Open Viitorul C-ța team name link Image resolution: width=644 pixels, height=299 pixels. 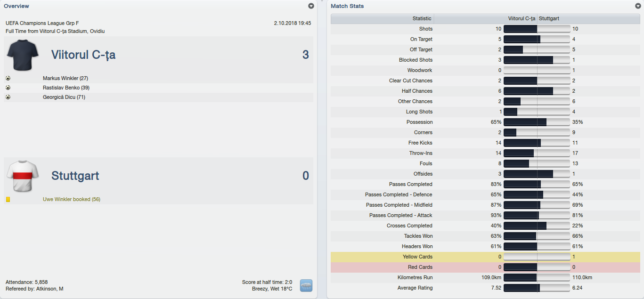(83, 55)
